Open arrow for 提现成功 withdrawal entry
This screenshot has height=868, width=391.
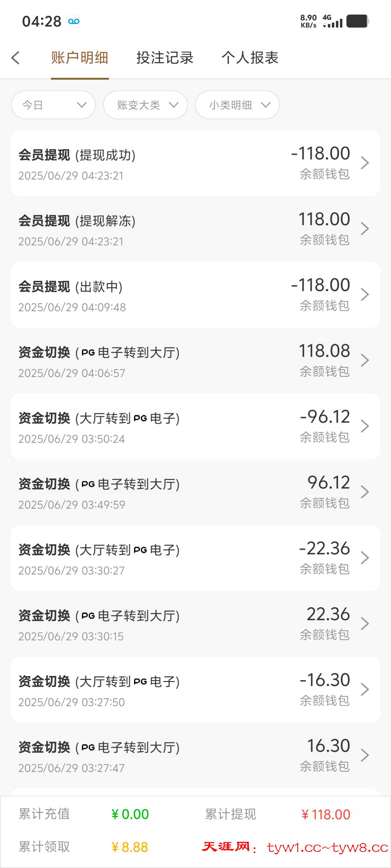(x=365, y=163)
